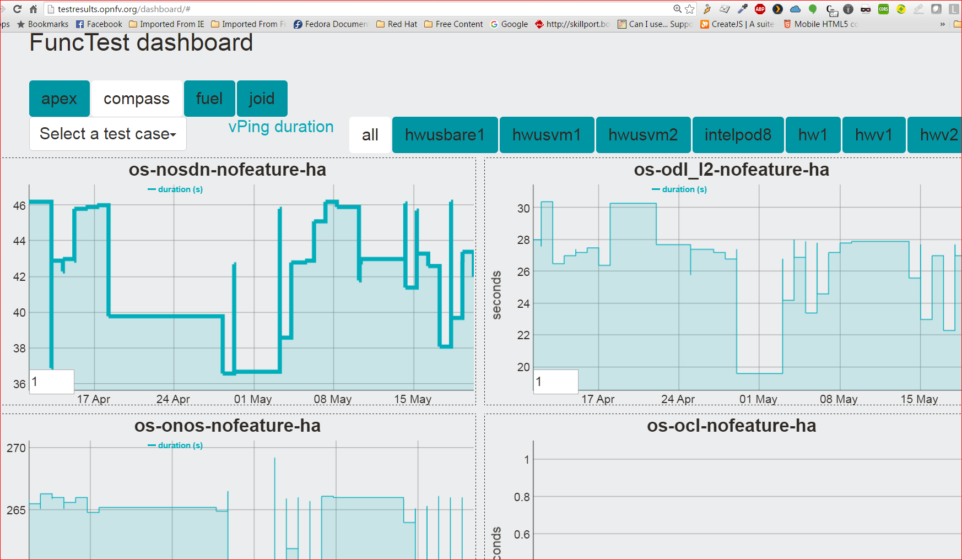This screenshot has height=560, width=962.
Task: Click the browser reload page icon
Action: point(18,9)
